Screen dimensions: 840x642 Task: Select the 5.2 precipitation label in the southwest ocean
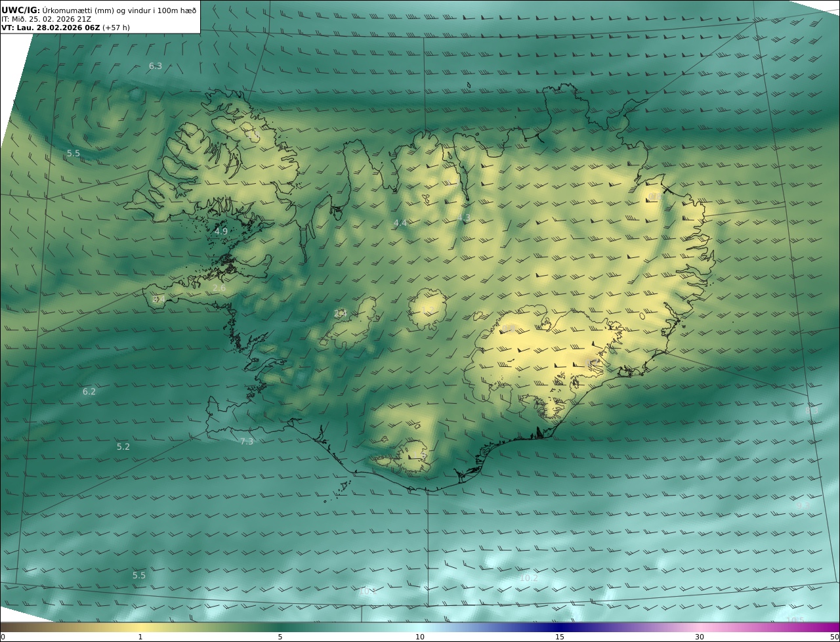click(x=123, y=446)
